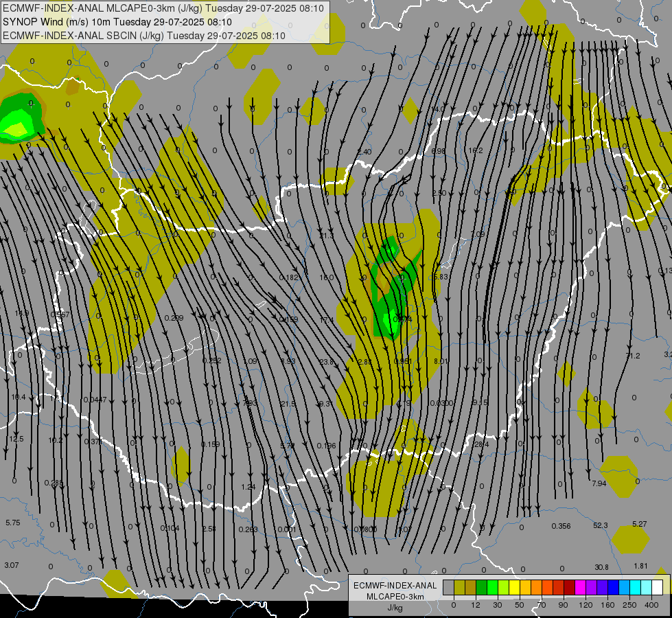Click the legend title 'ECMWF-INDEX-ANAL'
The width and height of the screenshot is (672, 618).
tap(395, 586)
